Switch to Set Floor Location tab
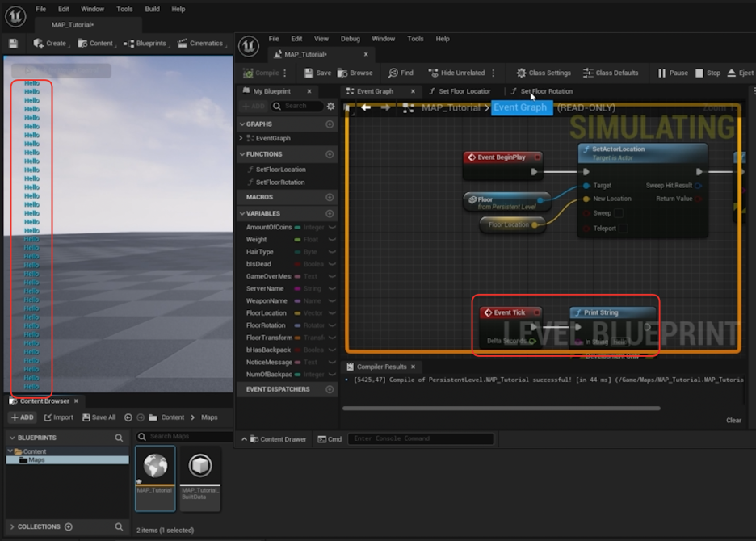 click(x=460, y=91)
